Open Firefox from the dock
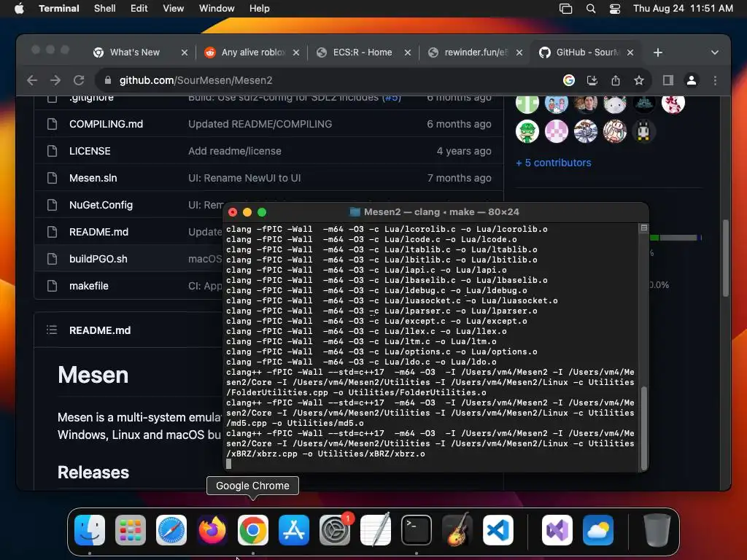The image size is (747, 560). [212, 530]
